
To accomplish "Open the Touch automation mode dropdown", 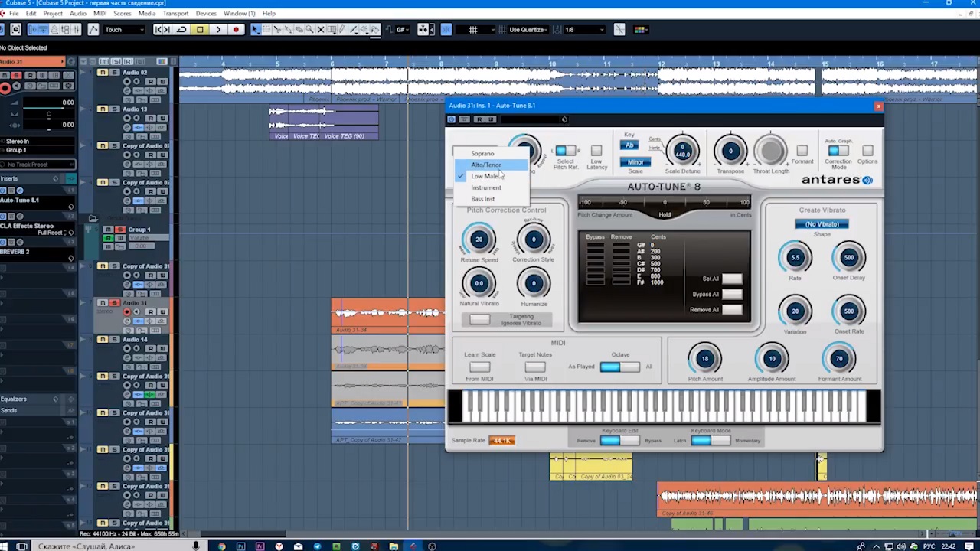I will point(124,30).
